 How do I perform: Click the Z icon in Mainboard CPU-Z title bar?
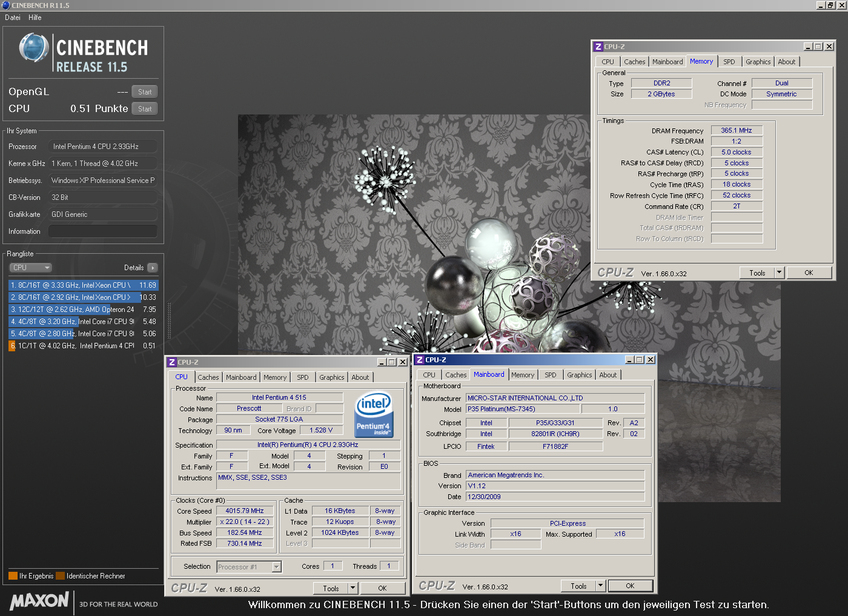tap(419, 360)
